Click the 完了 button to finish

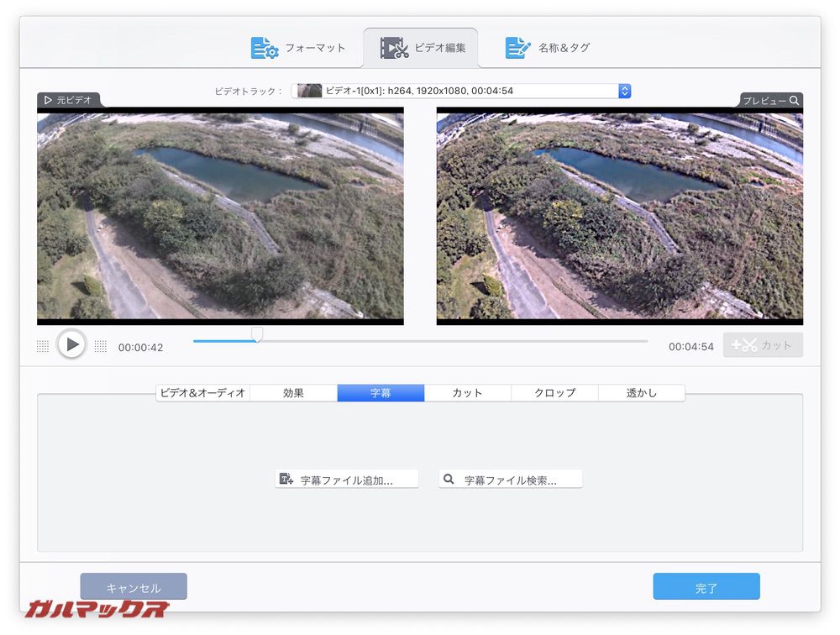tap(706, 586)
